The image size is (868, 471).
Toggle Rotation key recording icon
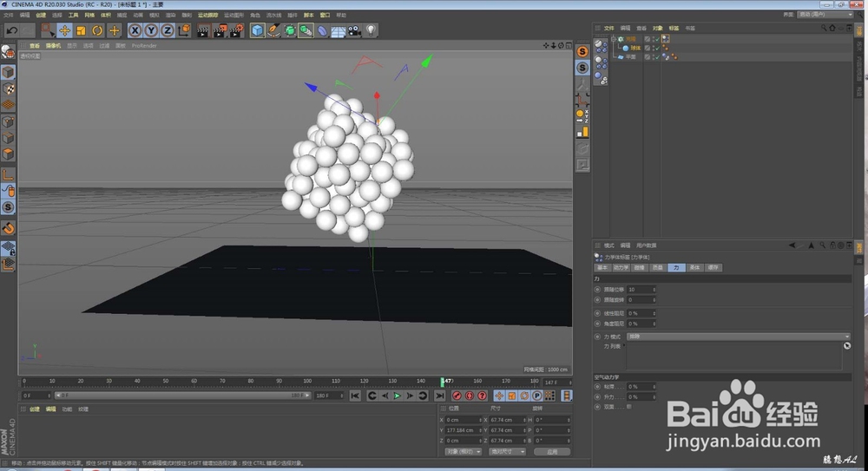click(x=524, y=396)
